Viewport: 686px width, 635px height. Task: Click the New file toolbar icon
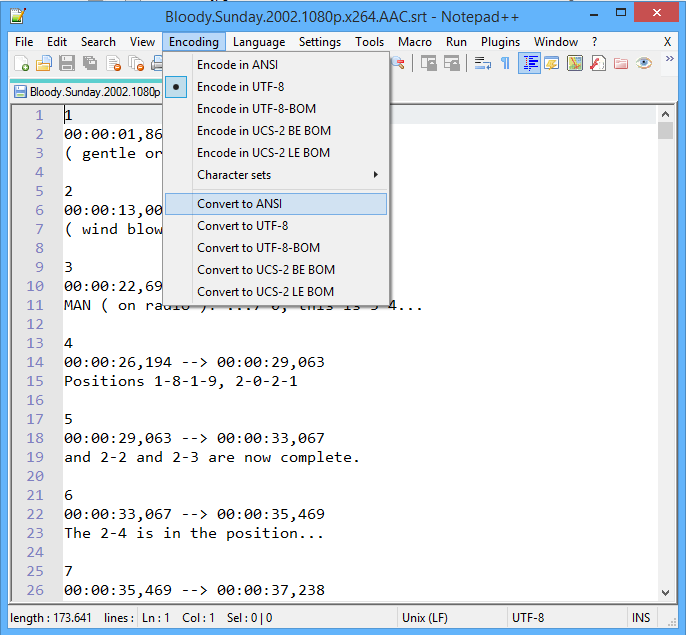tap(22, 63)
